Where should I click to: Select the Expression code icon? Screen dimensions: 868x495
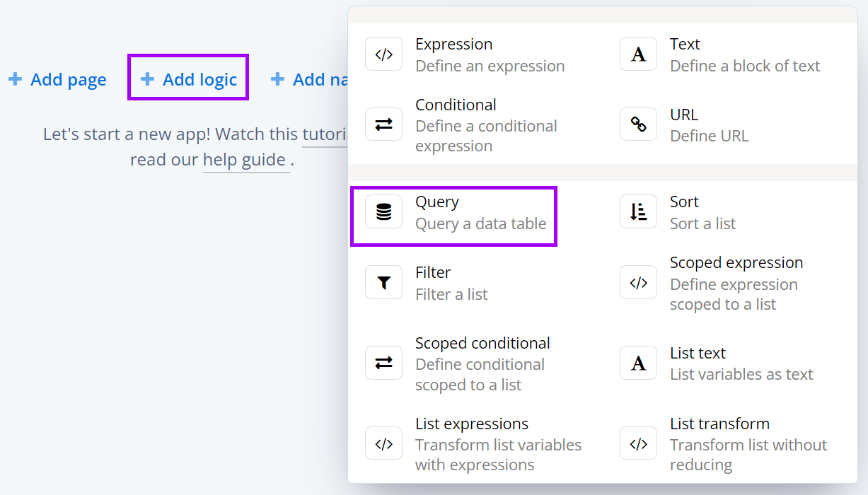(x=383, y=54)
